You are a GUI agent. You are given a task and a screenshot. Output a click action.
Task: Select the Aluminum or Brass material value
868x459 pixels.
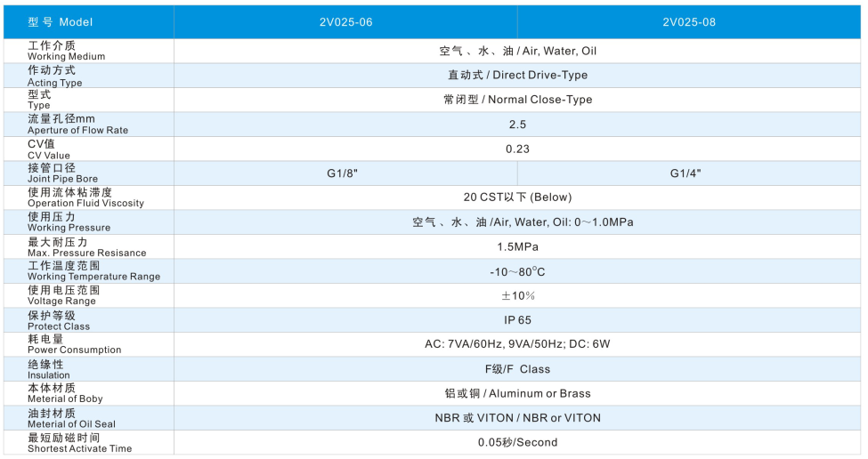(517, 393)
